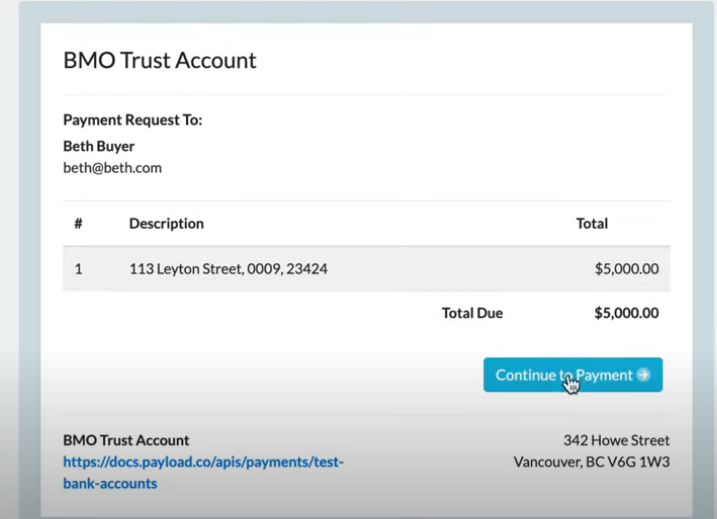Click the Description column header
717x519 pixels.
point(166,224)
